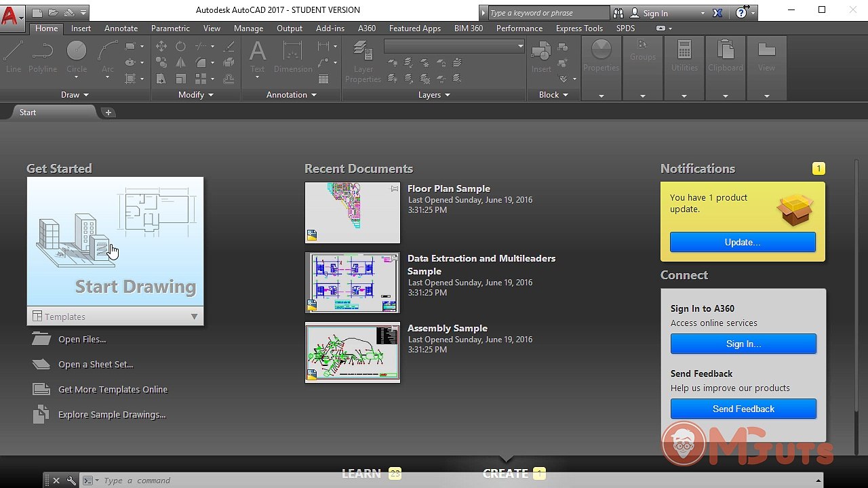This screenshot has width=868, height=488.
Task: Open the Express Tools ribbon tab
Action: [x=579, y=28]
